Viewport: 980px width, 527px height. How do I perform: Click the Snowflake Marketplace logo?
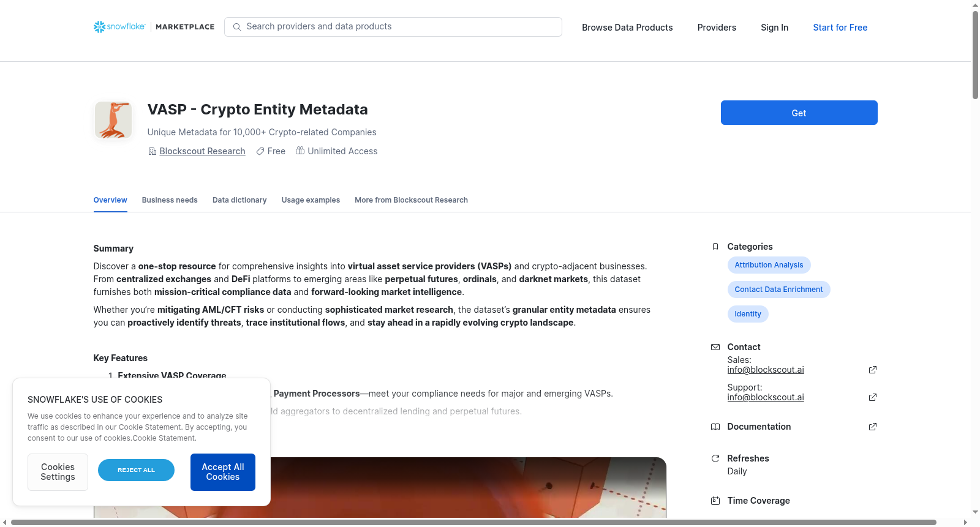click(154, 27)
